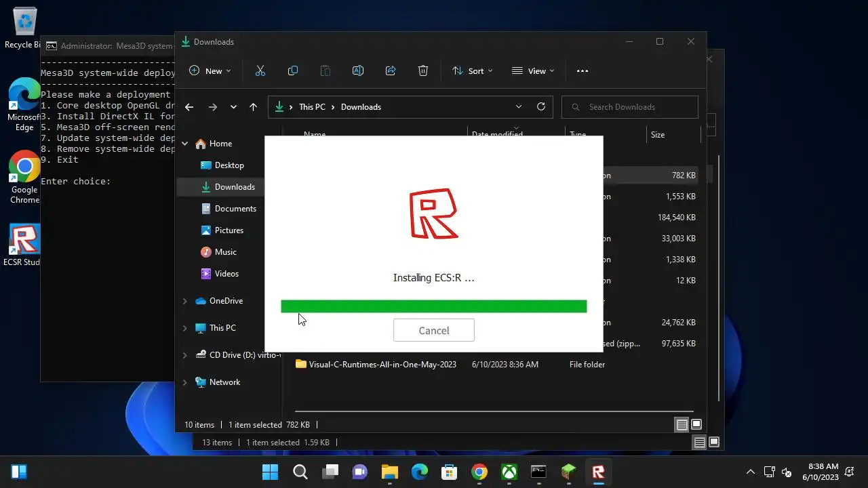The height and width of the screenshot is (488, 868).
Task: Show hidden system tray icons
Action: click(x=750, y=472)
